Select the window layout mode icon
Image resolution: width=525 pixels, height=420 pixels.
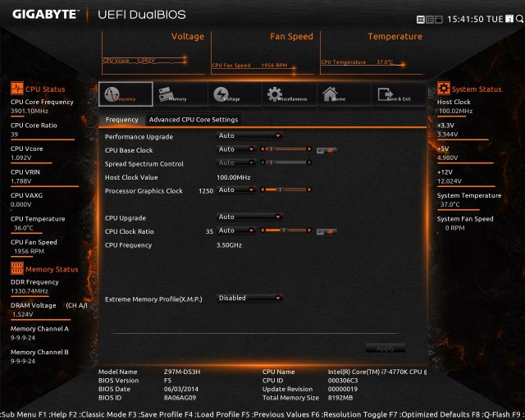click(x=439, y=20)
